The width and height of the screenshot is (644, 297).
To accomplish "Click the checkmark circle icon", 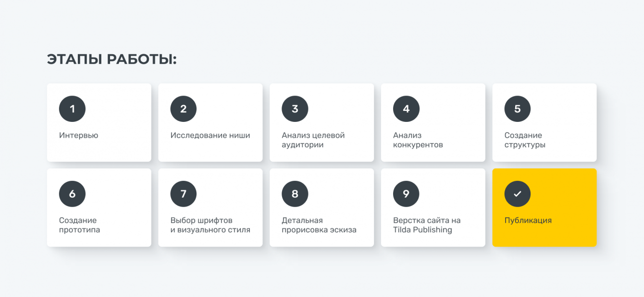I will (x=518, y=194).
